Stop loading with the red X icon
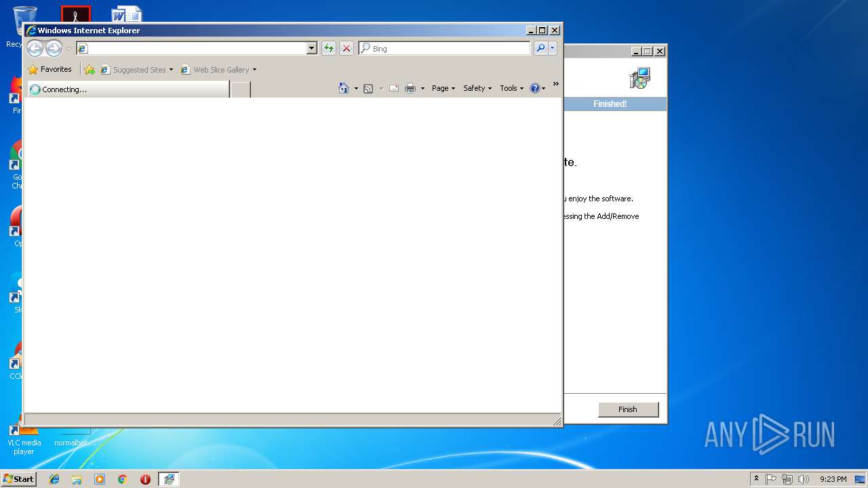 347,48
